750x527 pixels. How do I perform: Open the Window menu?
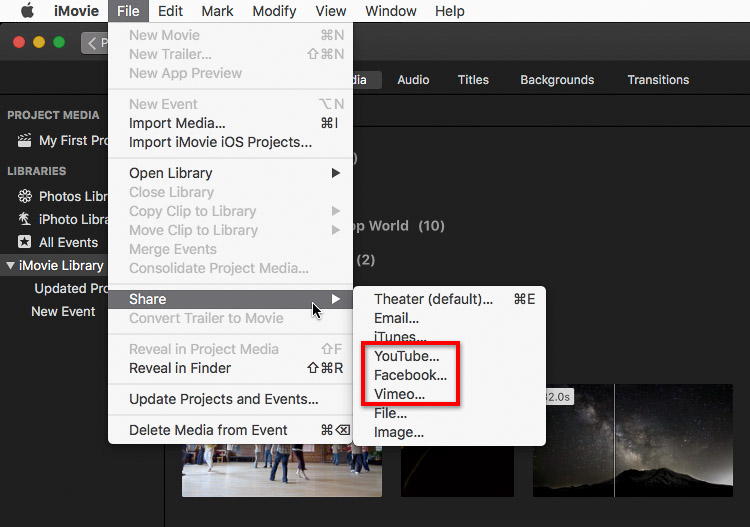tap(390, 11)
